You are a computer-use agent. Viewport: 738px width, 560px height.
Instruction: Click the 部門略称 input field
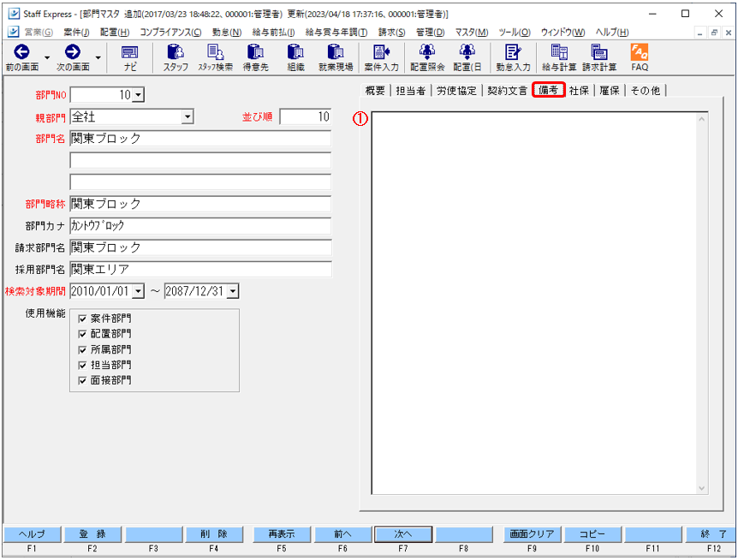200,204
